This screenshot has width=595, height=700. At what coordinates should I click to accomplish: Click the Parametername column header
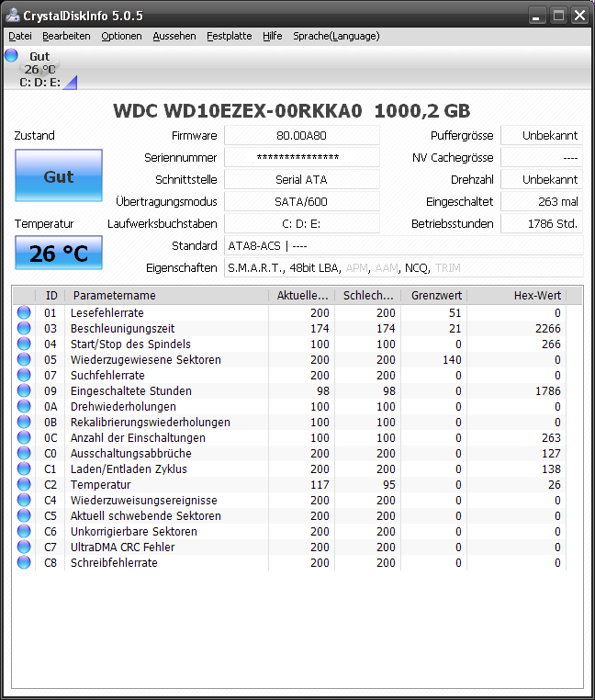click(x=167, y=296)
